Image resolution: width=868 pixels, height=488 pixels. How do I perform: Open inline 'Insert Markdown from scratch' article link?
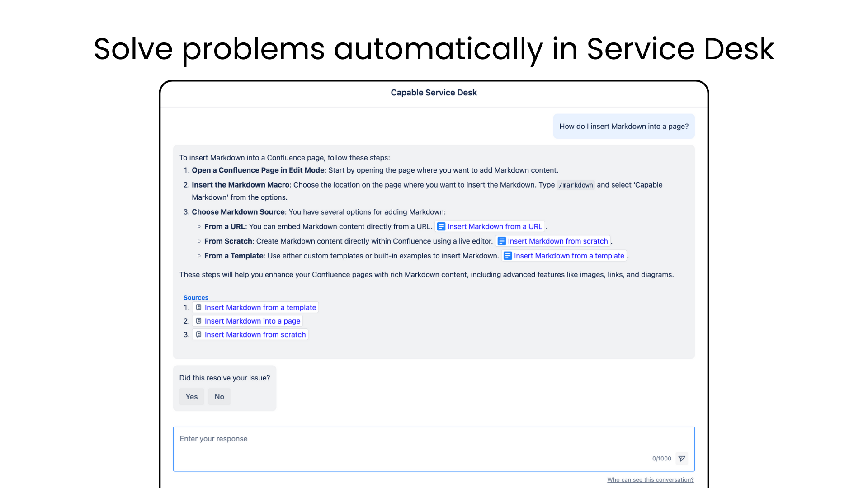tap(557, 241)
